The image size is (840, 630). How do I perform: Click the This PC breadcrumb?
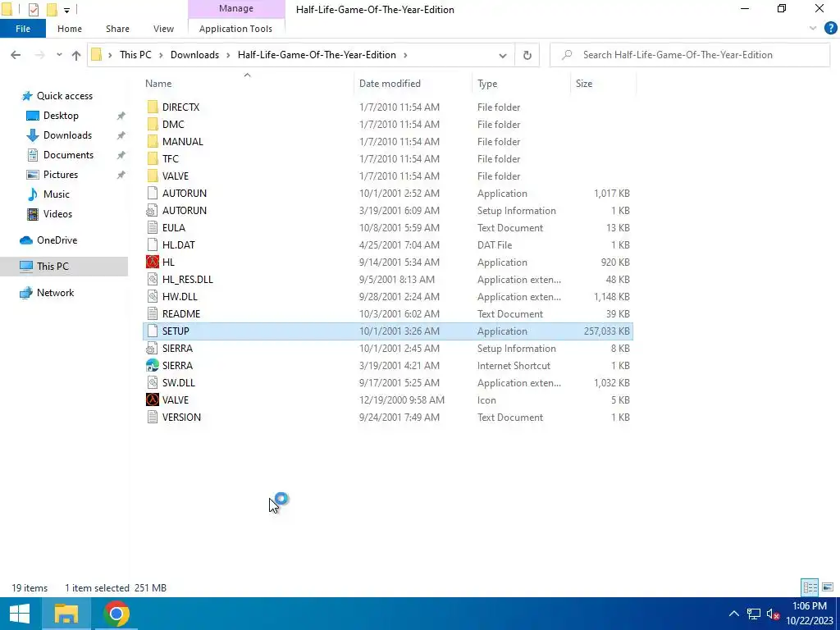click(135, 55)
